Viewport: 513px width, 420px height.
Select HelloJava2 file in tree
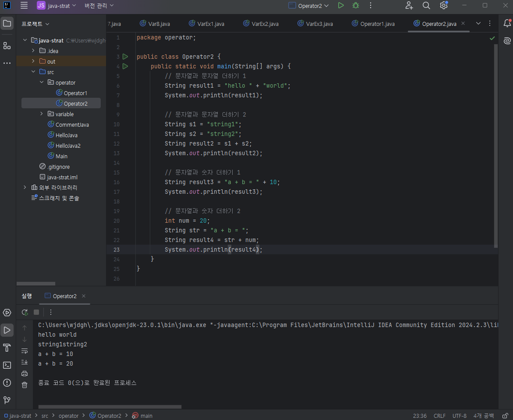[64, 146]
